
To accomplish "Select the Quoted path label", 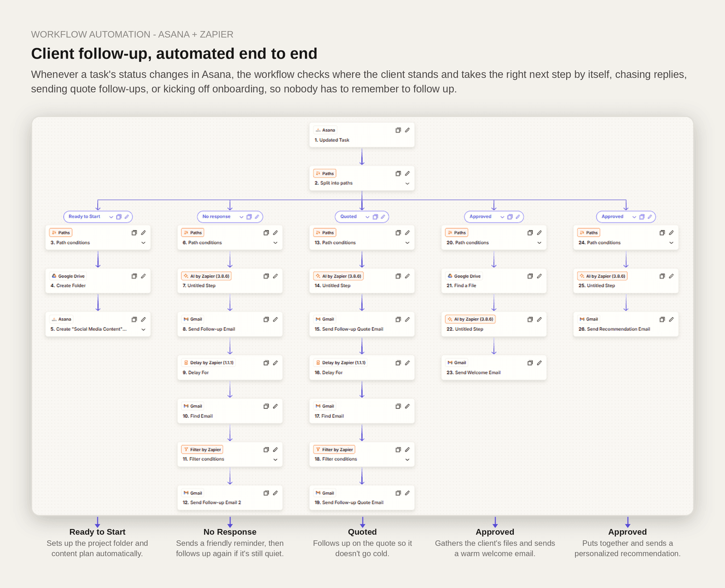I will [349, 216].
